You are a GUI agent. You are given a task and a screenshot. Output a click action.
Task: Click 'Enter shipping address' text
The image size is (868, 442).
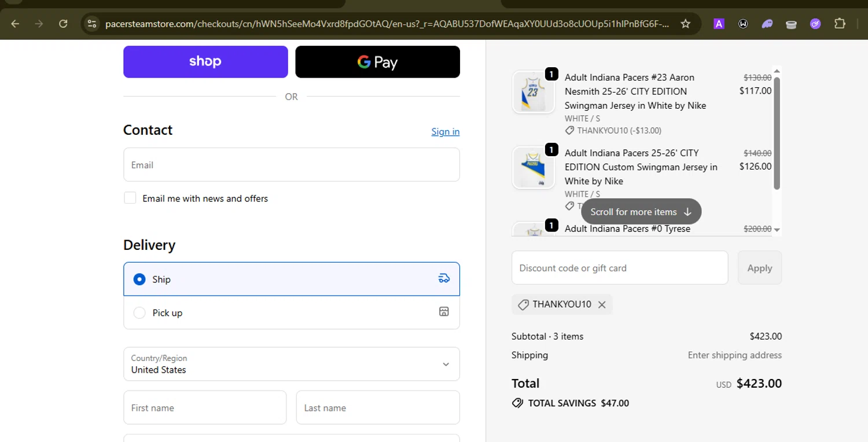click(735, 355)
